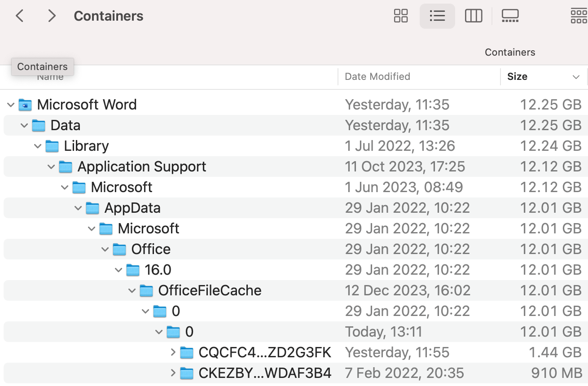Select the Microsoft folder sized 12.12 GB
This screenshot has height=386, width=588.
pyautogui.click(x=122, y=187)
